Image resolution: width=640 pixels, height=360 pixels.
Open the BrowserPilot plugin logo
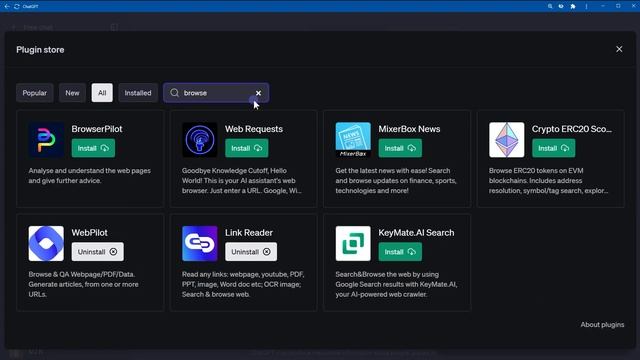tap(46, 140)
